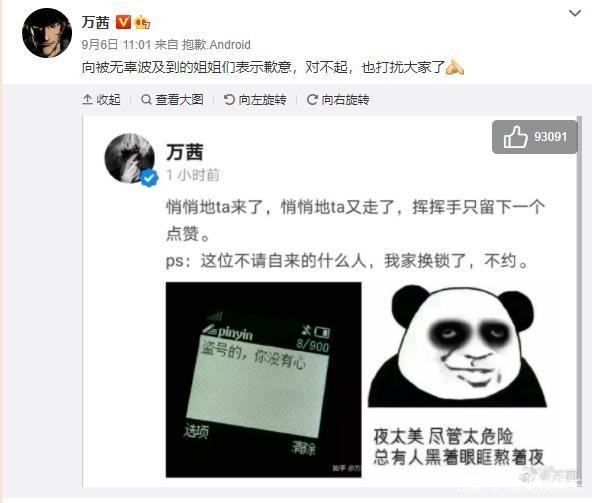
Task: Open 万茜 username link in header
Action: point(96,22)
